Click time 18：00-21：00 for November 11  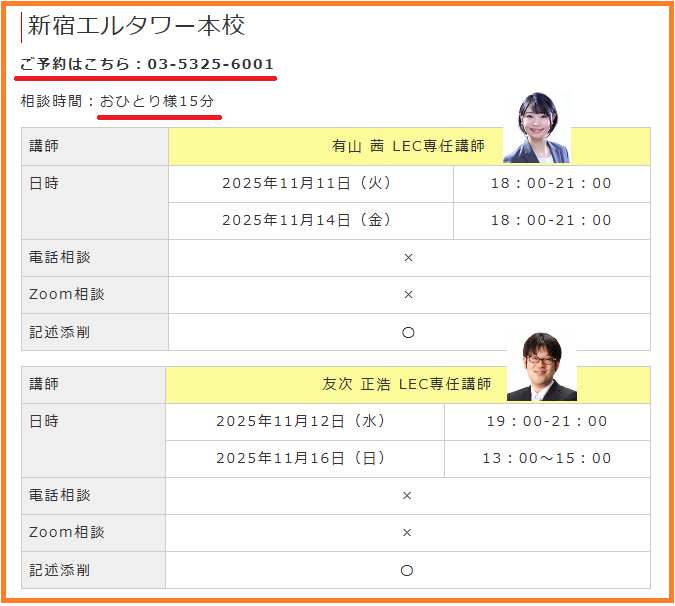(551, 183)
